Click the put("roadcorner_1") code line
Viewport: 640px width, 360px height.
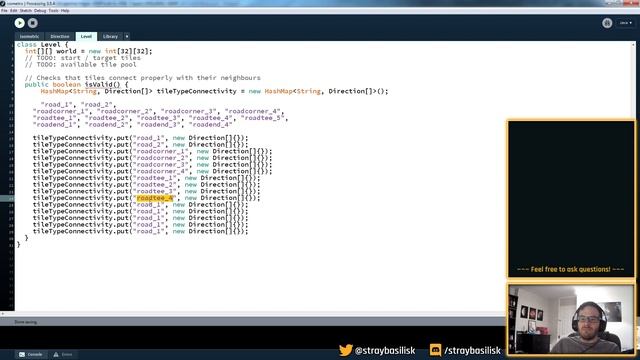point(152,151)
